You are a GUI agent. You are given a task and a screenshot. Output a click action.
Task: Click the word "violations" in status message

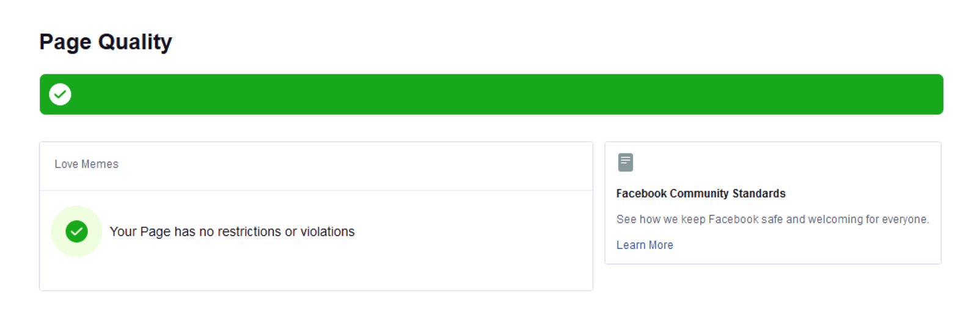coord(327,231)
